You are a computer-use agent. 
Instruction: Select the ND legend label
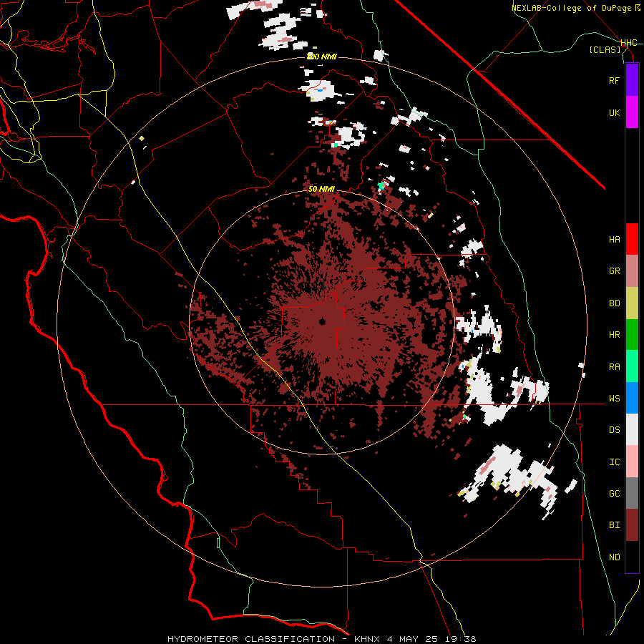click(x=614, y=557)
